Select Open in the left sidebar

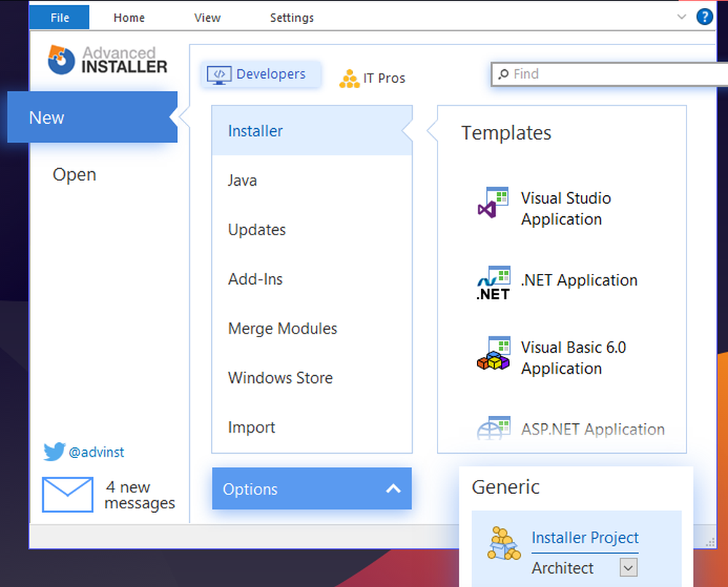(x=74, y=175)
